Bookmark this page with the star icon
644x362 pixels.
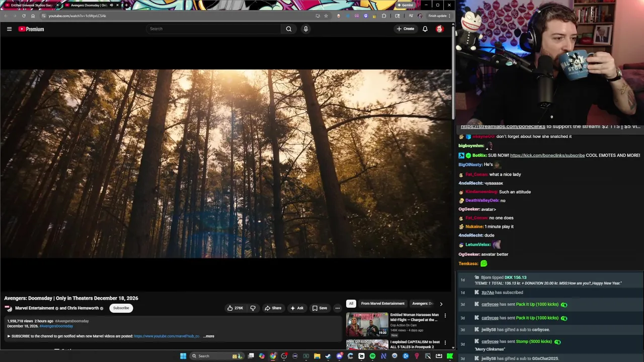point(326,16)
